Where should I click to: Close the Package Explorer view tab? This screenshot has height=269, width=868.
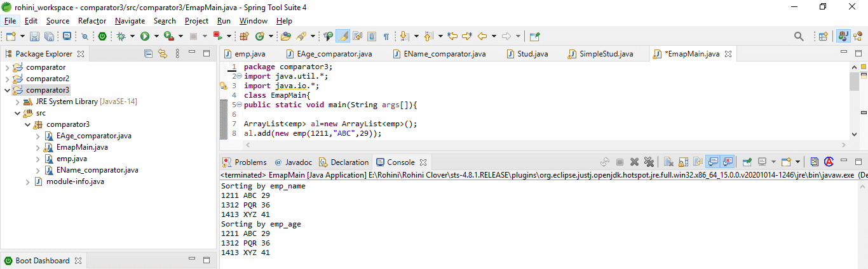pyautogui.click(x=81, y=54)
